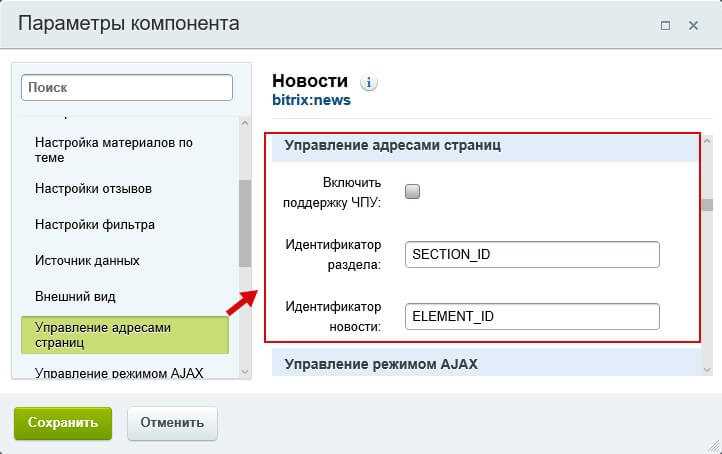Go to Источник данных section

click(87, 261)
